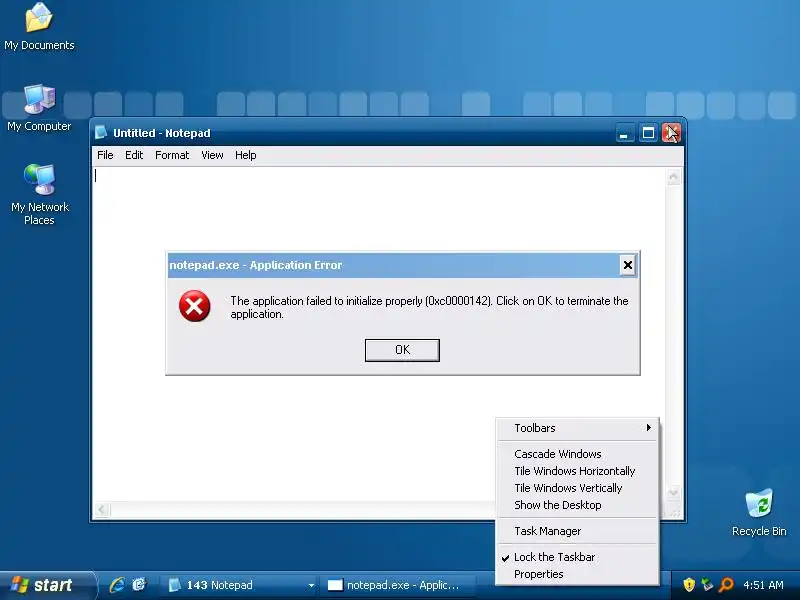
Task: Click the Notepad vertical scrollbar up arrow
Action: (x=673, y=178)
